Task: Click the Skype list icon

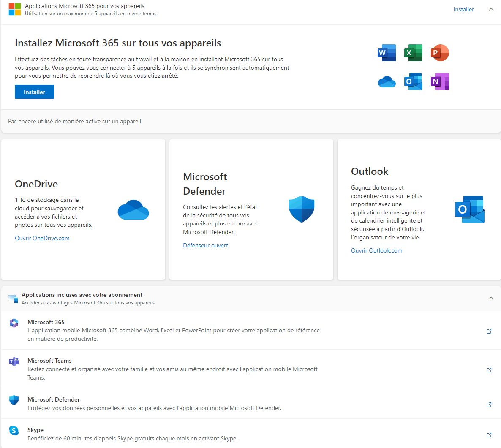Action: point(14,431)
